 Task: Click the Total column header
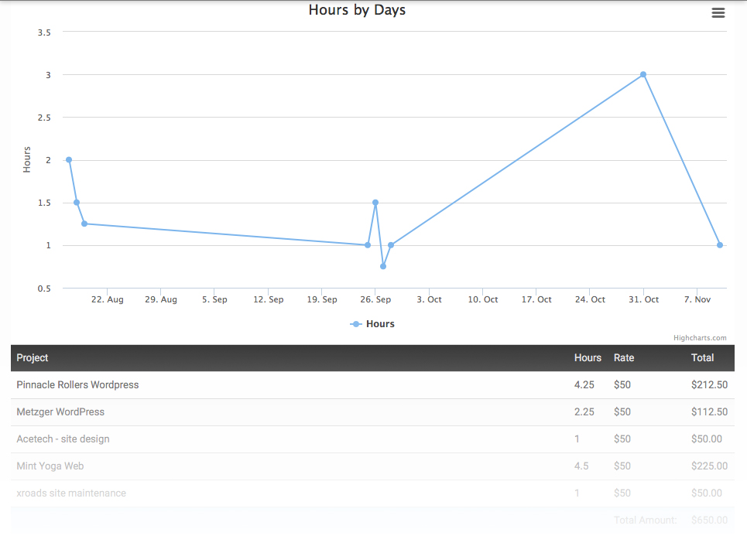click(702, 358)
